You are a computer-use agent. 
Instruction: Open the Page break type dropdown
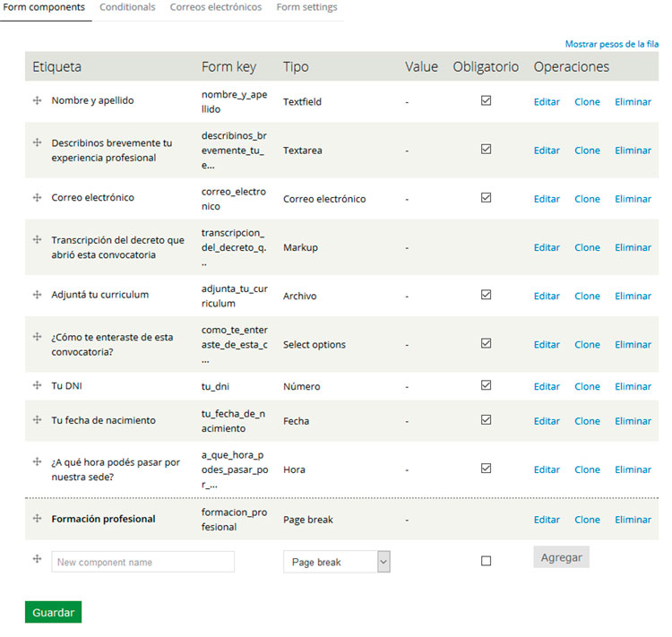click(x=337, y=562)
